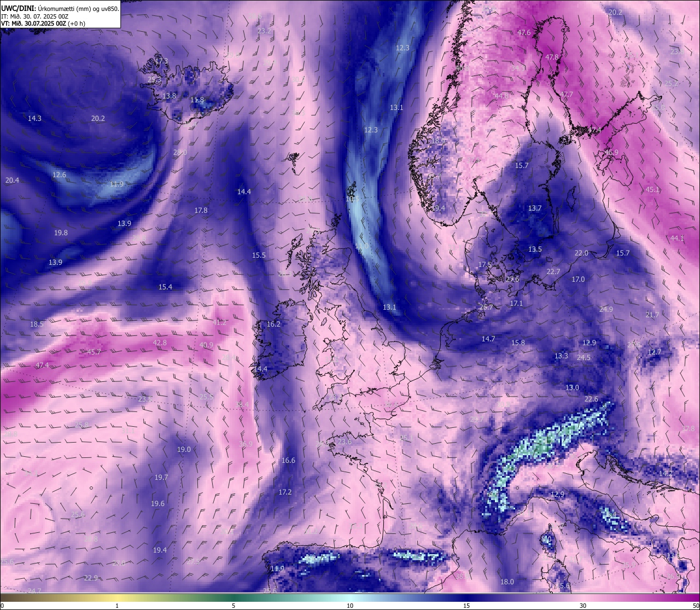Select the 17.2 value in the Bay of Biscay

285,492
